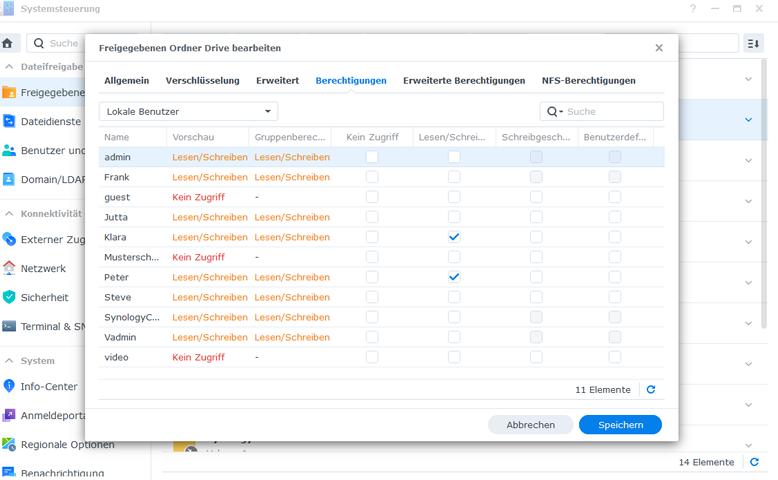This screenshot has width=778, height=480.
Task: Switch to the Erweitert tab
Action: pyautogui.click(x=277, y=80)
